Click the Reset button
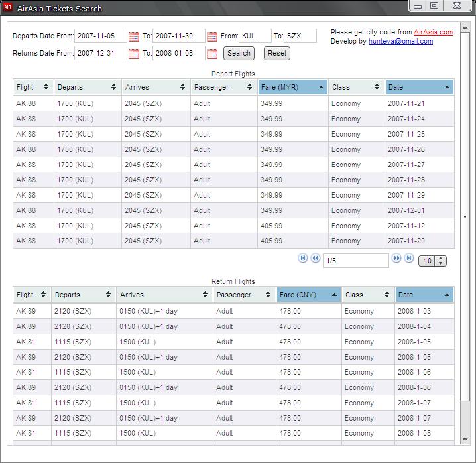This screenshot has height=463, width=476. coord(277,54)
